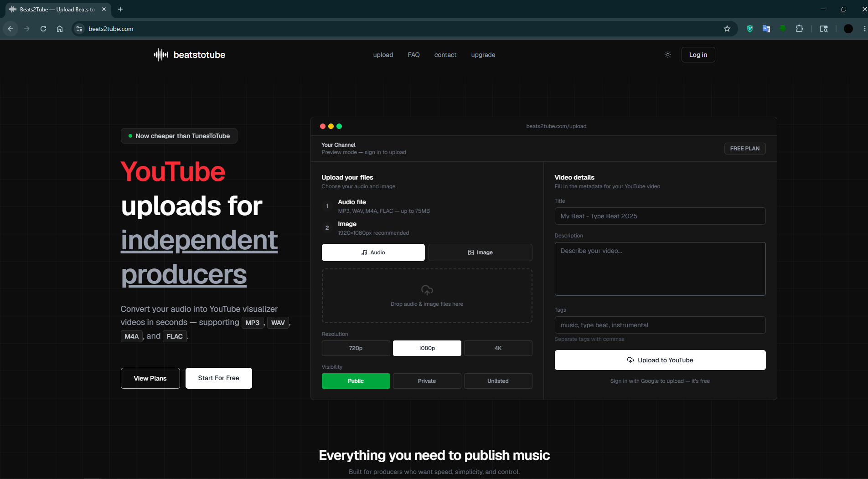Click the Upload to YouTube button

660,360
